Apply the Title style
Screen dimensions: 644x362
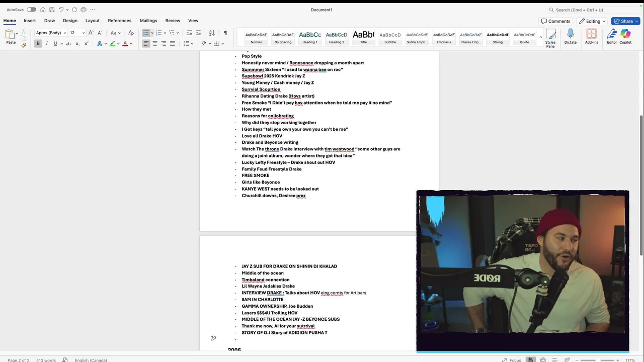point(363,37)
